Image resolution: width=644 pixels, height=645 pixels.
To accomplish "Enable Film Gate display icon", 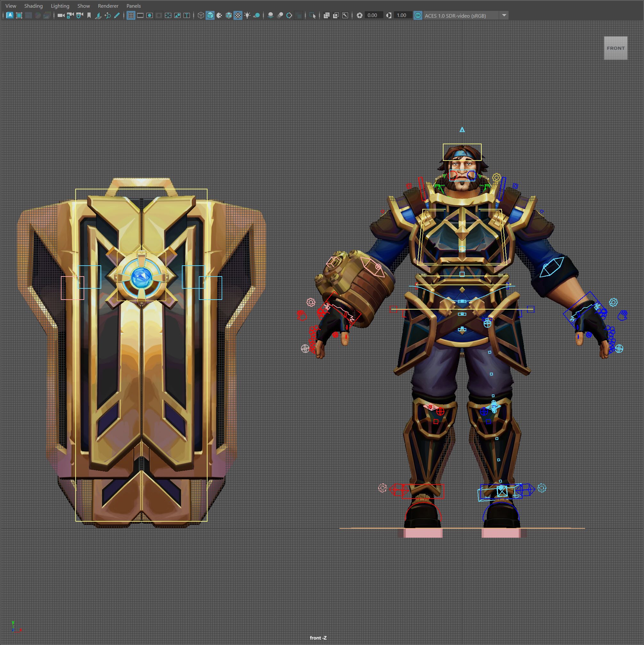I will 140,15.
